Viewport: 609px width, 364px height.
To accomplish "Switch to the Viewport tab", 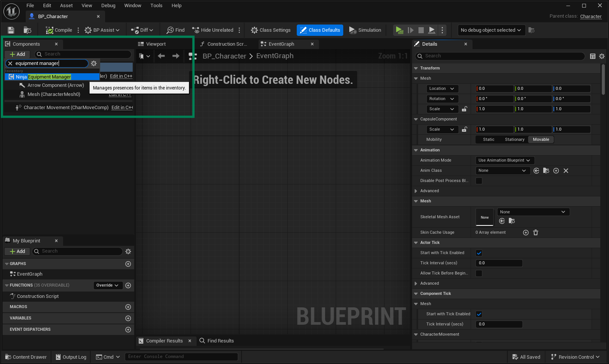I will click(x=156, y=44).
